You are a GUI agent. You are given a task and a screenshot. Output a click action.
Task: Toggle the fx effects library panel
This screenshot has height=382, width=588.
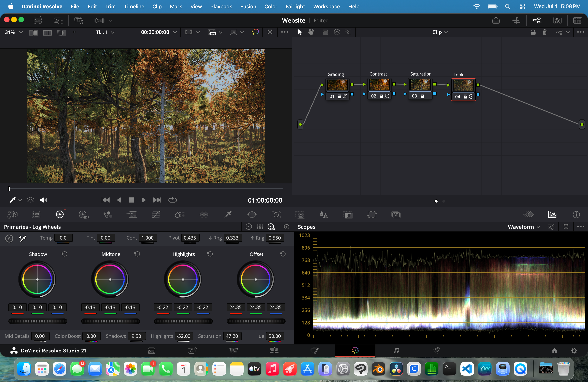[x=557, y=21]
